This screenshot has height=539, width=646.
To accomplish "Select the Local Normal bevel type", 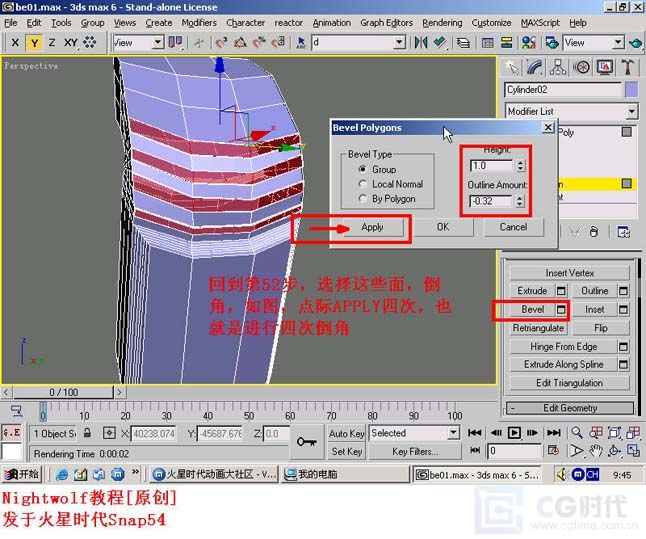I will (x=363, y=184).
